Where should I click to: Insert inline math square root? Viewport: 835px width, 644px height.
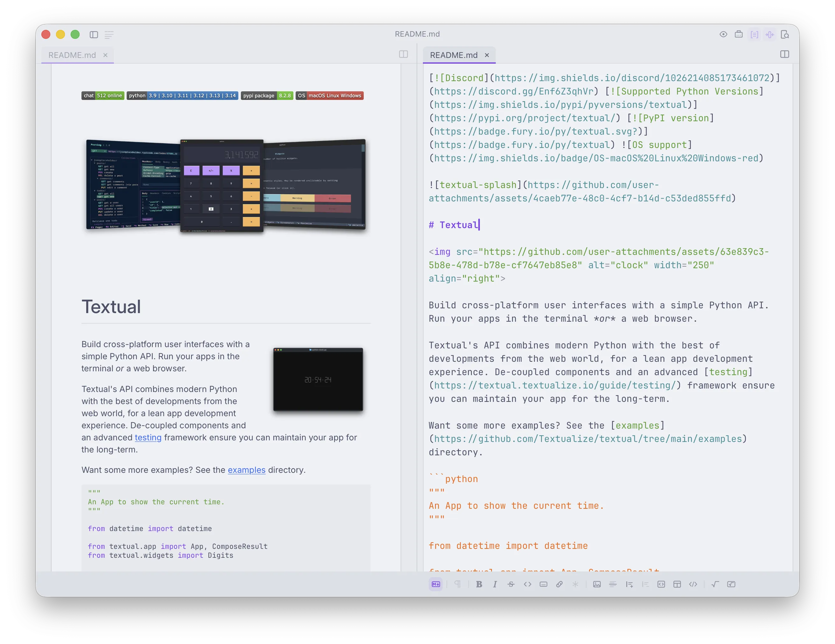(x=715, y=584)
